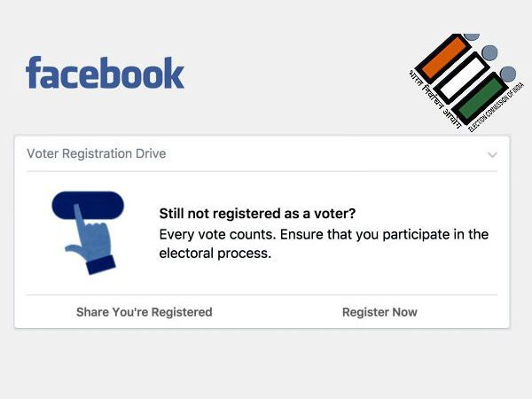The width and height of the screenshot is (532, 399).
Task: Expand the Voter Registration Drive chevron menu
Action: 492,155
